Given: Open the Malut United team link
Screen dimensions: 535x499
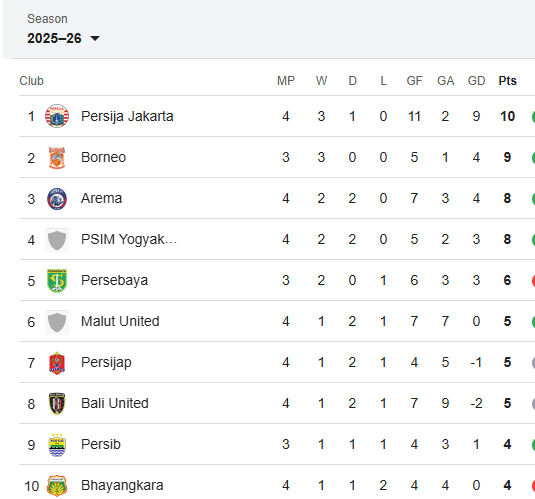Looking at the screenshot, I should pyautogui.click(x=120, y=322).
